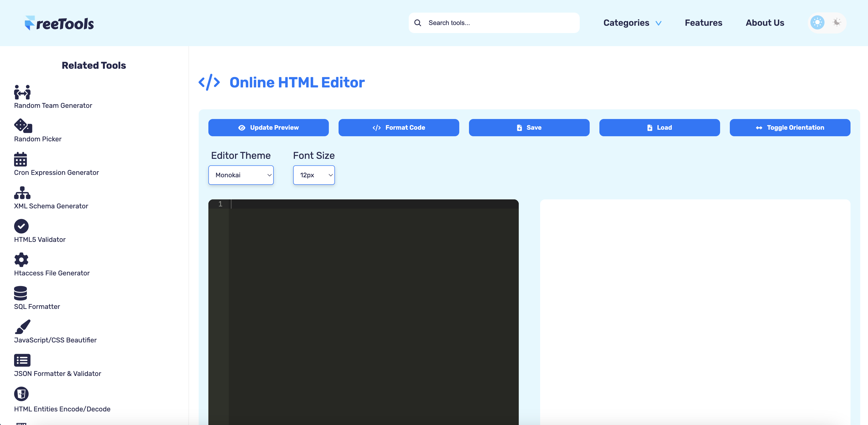
Task: Click the Format Code button
Action: [399, 127]
